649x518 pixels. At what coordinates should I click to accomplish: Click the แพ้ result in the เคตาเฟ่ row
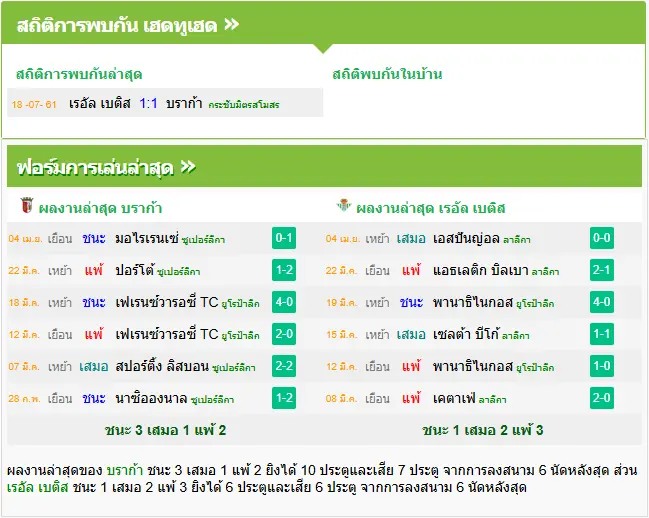411,398
